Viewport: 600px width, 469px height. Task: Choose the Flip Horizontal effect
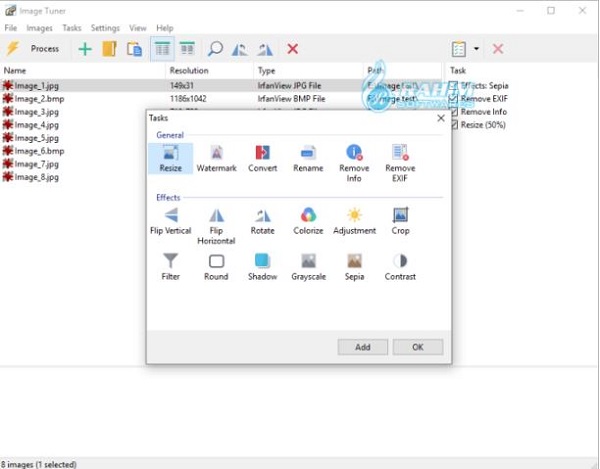coord(217,226)
